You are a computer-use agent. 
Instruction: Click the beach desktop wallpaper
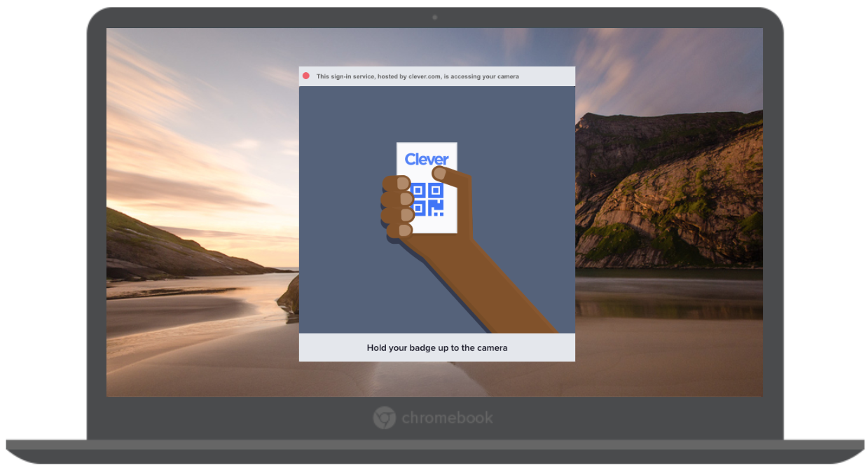196,315
